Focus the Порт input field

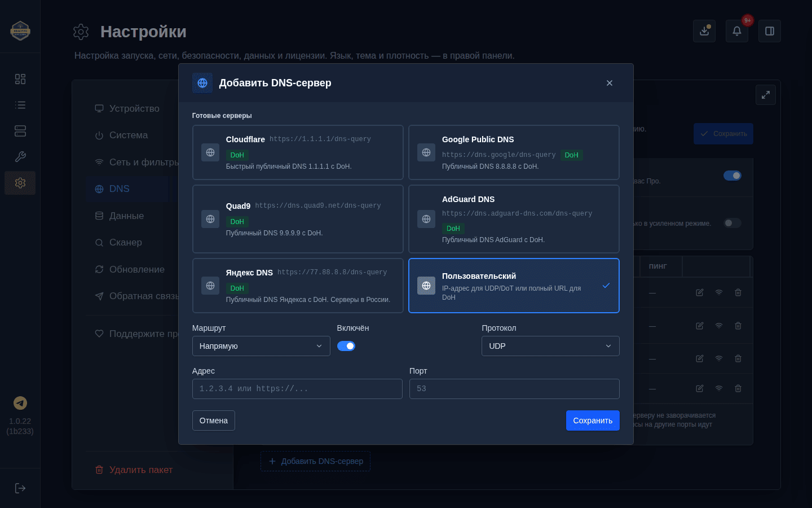(x=514, y=389)
